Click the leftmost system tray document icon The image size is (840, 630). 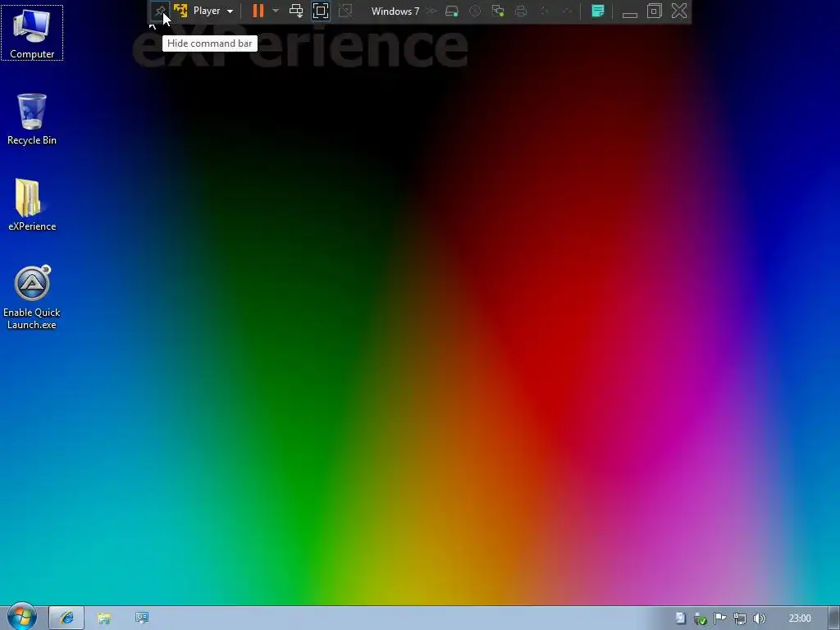(680, 619)
